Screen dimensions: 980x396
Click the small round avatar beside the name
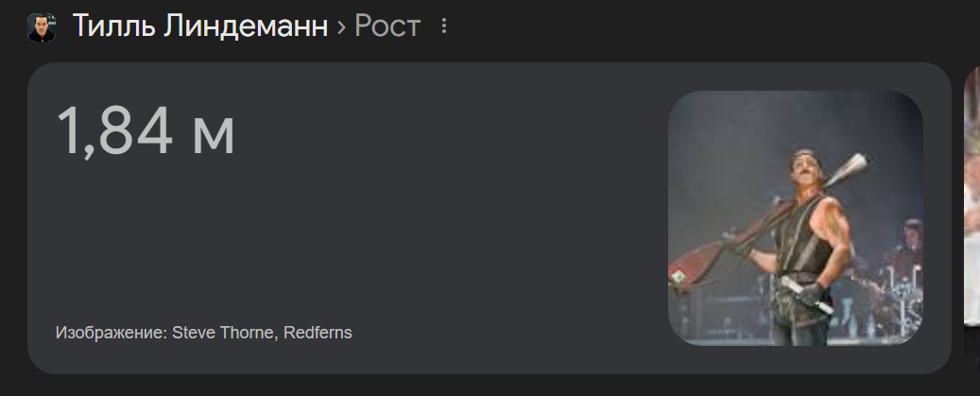coord(42,26)
